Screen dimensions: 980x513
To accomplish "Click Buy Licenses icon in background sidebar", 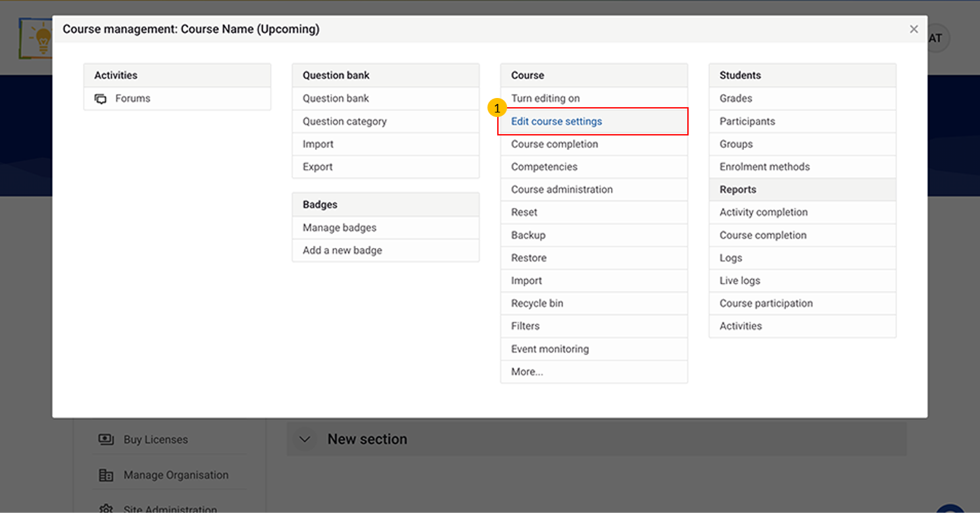I will [x=106, y=439].
